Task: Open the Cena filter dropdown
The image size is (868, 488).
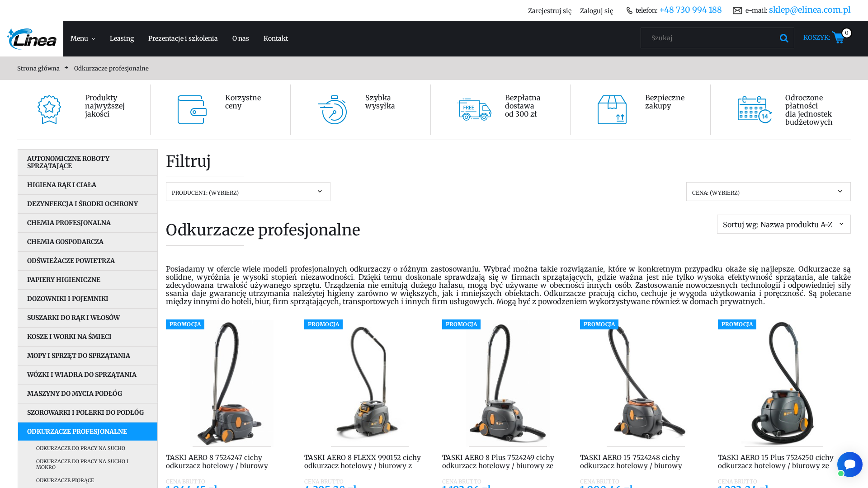Action: 769,192
